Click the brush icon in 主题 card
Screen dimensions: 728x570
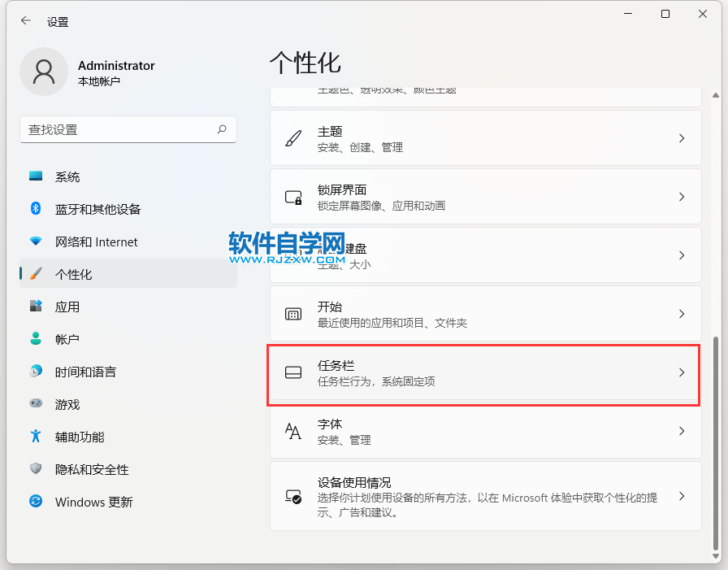click(x=293, y=138)
